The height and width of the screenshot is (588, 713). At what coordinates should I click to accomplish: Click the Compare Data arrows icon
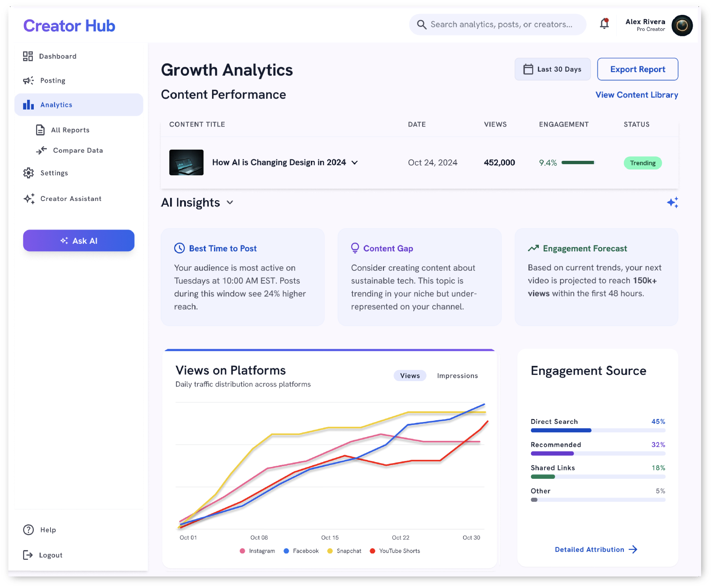click(41, 150)
